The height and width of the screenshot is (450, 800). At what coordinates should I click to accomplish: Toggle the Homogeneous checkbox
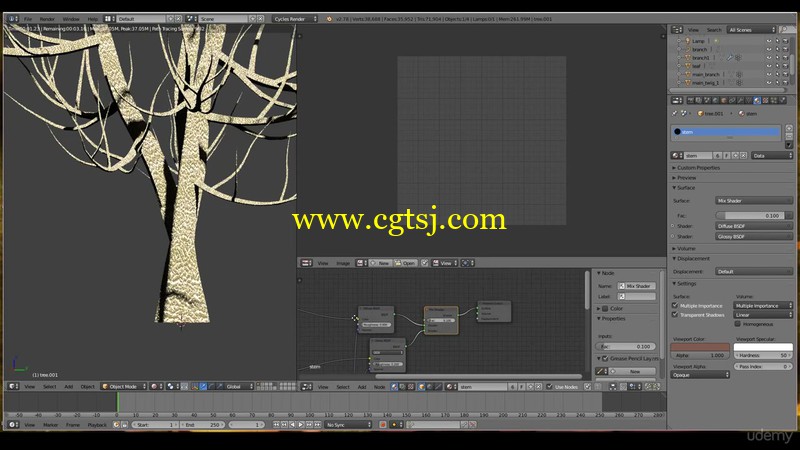[737, 323]
